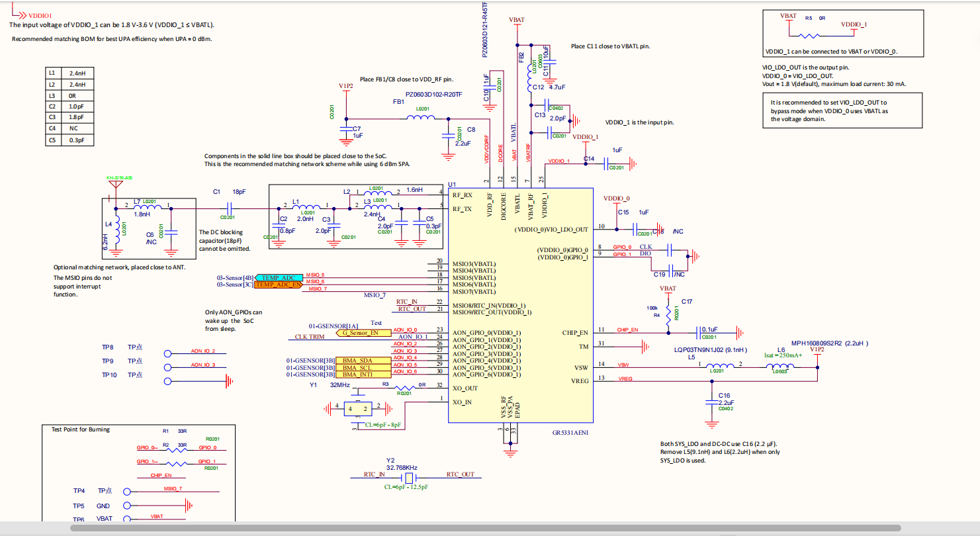The width and height of the screenshot is (980, 536).
Task: Click the orange TEMP_ADC_EN port
Action: (279, 285)
